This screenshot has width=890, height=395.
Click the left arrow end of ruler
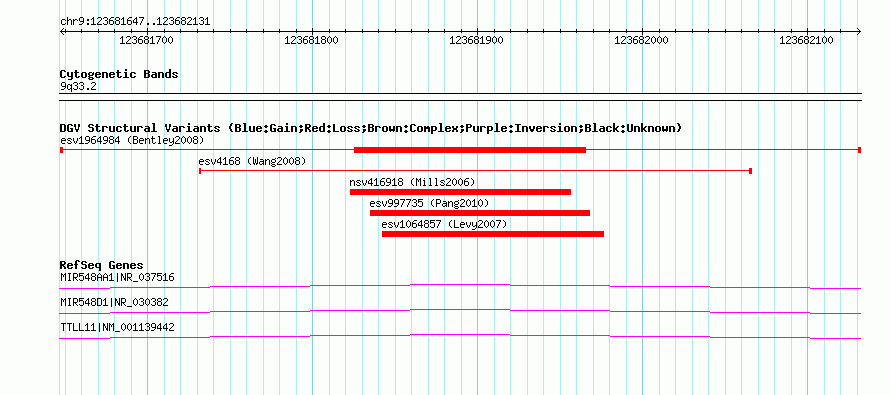coord(62,31)
